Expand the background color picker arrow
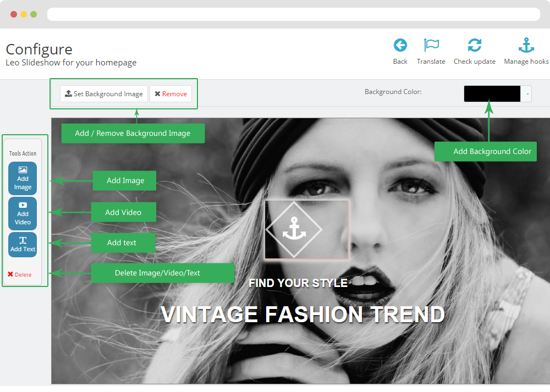Screen dimensions: 550x392 [527, 93]
